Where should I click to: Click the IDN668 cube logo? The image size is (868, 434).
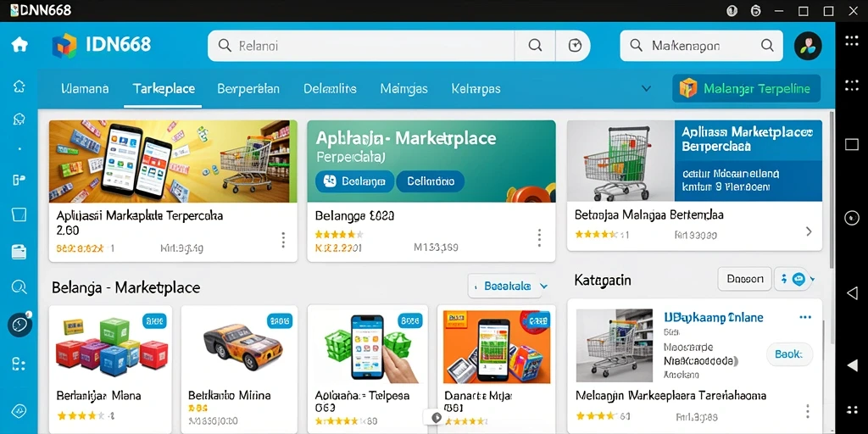64,46
